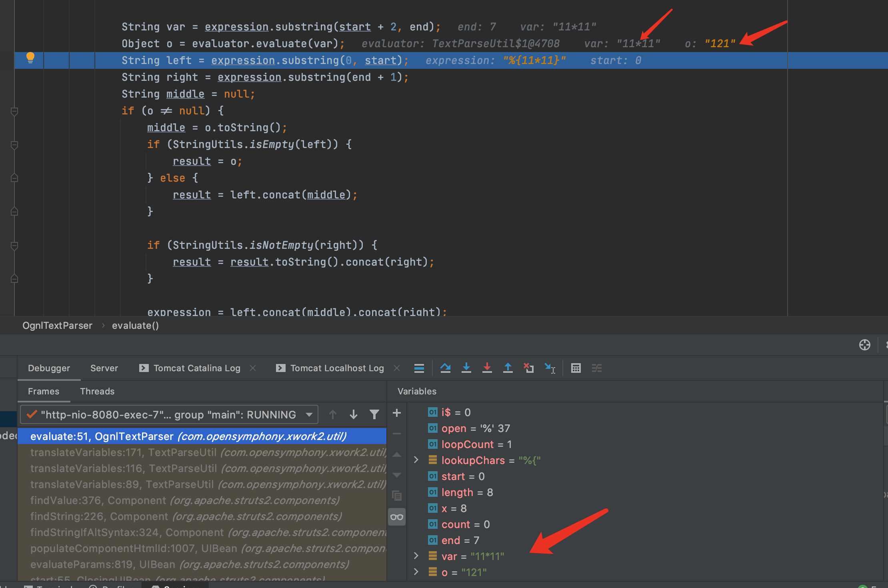
Task: Click the Variables panel header
Action: pyautogui.click(x=417, y=391)
